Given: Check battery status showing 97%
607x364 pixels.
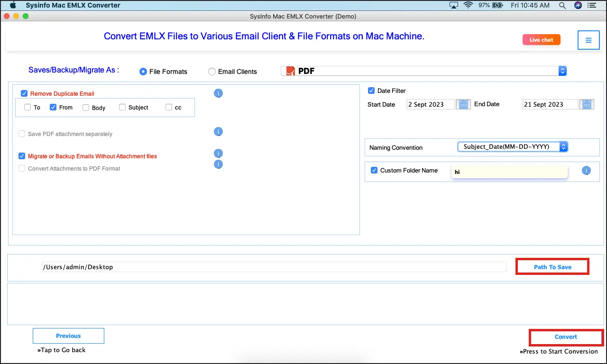Looking at the screenshot, I should click(x=490, y=5).
